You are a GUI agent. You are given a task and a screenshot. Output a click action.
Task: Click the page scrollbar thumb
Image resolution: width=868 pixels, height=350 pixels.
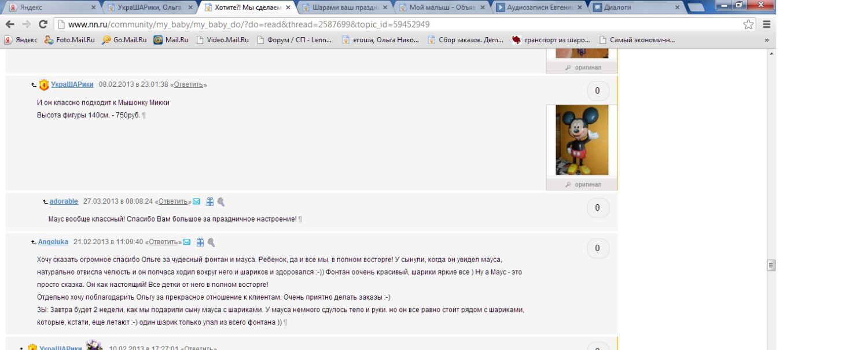(771, 265)
